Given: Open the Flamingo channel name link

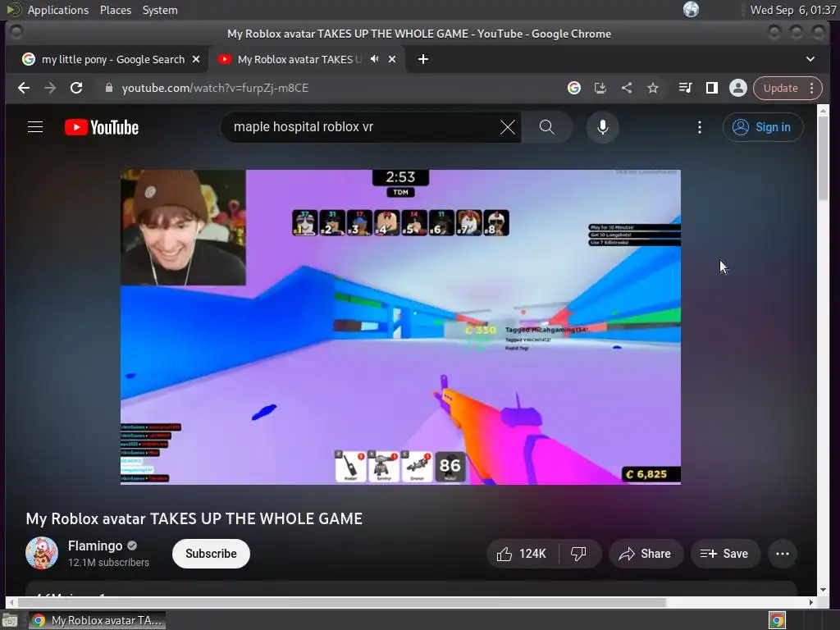Looking at the screenshot, I should (95, 546).
